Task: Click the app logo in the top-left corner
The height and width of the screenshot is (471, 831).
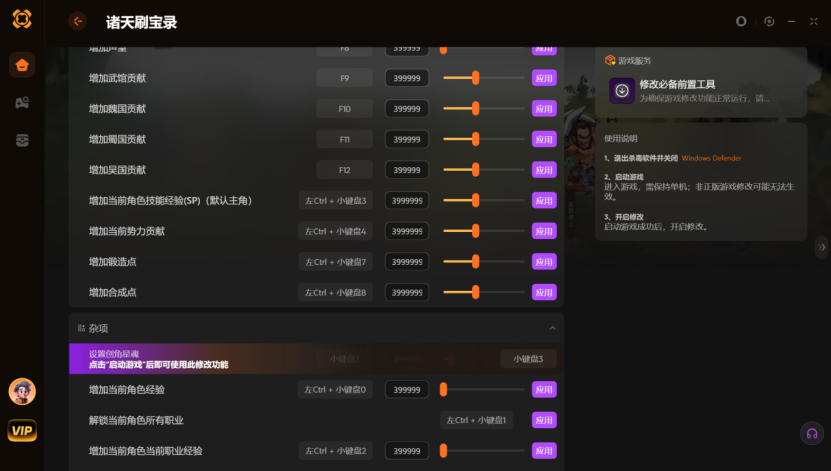Action: (x=22, y=20)
